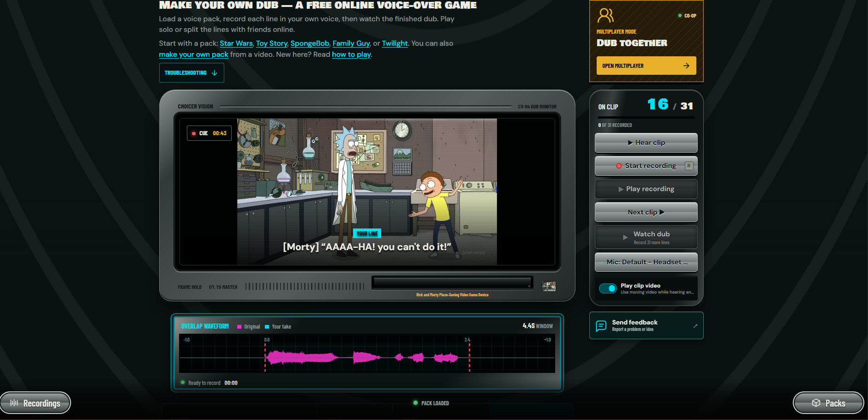The image size is (868, 420).
Task: Click the Watch dub button
Action: (646, 237)
